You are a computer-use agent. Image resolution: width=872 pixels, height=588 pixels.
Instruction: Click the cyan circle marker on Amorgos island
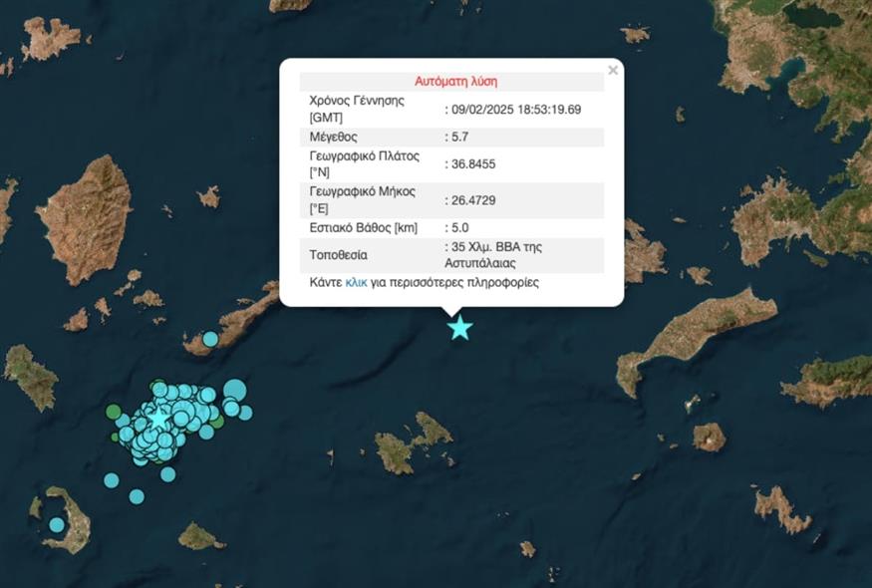pyautogui.click(x=210, y=339)
